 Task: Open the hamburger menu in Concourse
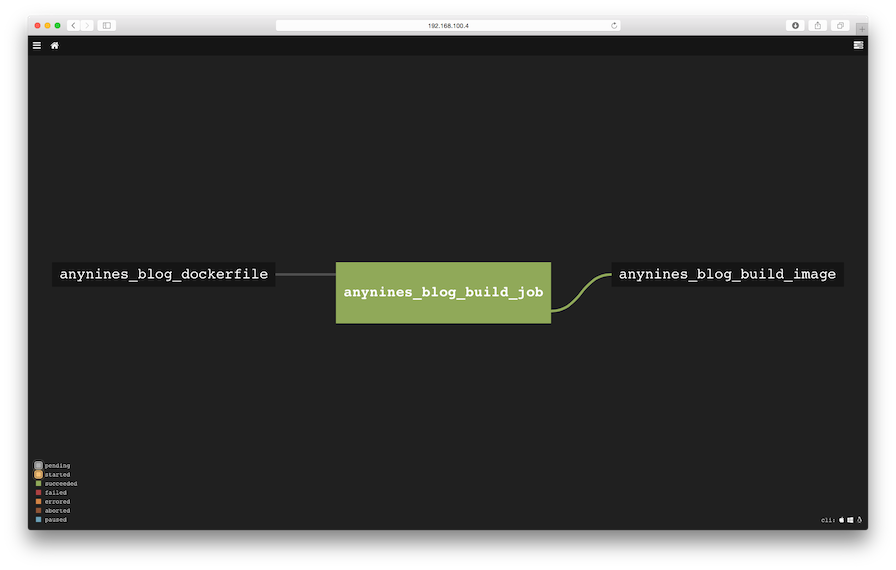click(37, 45)
